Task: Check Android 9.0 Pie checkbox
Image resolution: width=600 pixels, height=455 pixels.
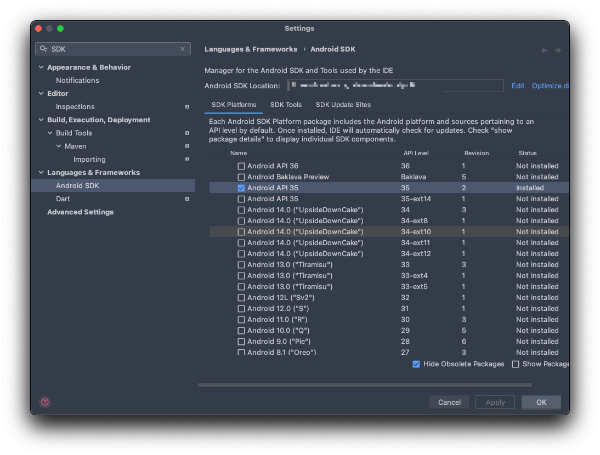Action: click(x=241, y=341)
